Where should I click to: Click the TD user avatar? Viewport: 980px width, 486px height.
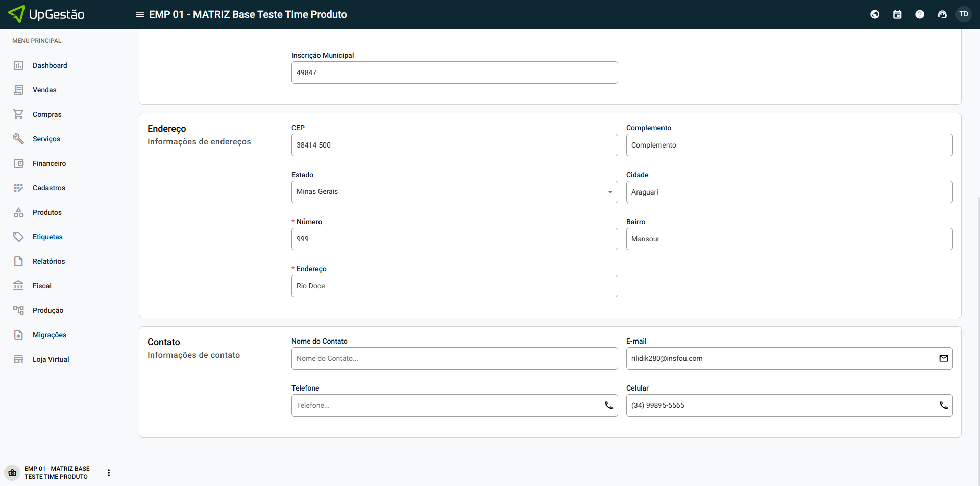[964, 14]
